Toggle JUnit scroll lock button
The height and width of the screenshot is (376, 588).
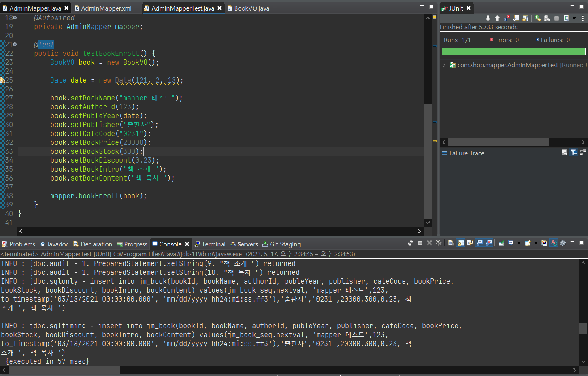pos(526,18)
